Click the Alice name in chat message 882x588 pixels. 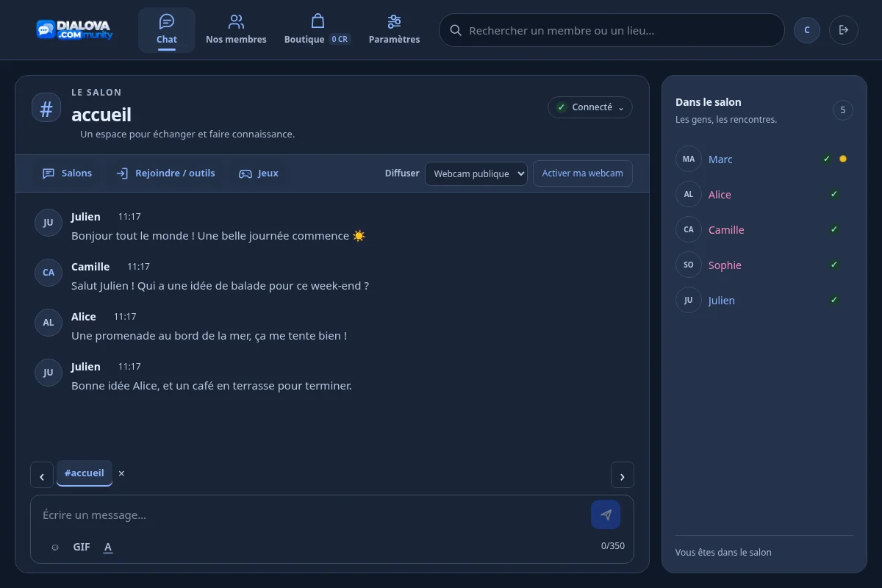[84, 317]
